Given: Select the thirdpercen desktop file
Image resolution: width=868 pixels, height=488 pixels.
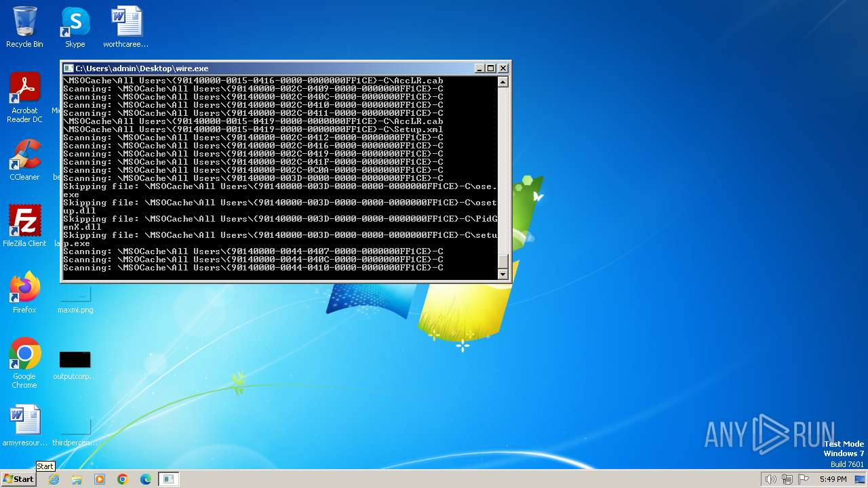Looking at the screenshot, I should click(x=75, y=430).
